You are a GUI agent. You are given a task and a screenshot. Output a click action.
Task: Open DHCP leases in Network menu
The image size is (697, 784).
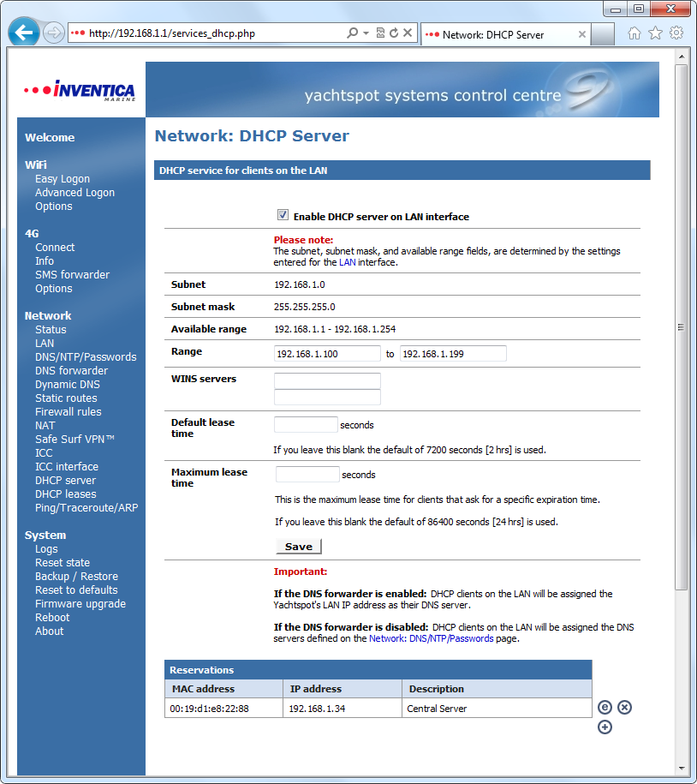65,494
